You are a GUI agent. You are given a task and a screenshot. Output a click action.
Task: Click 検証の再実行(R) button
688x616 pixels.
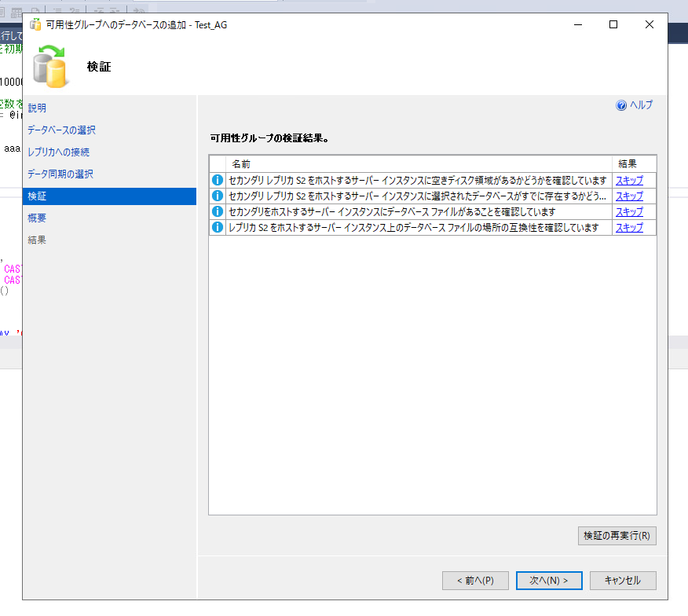617,536
